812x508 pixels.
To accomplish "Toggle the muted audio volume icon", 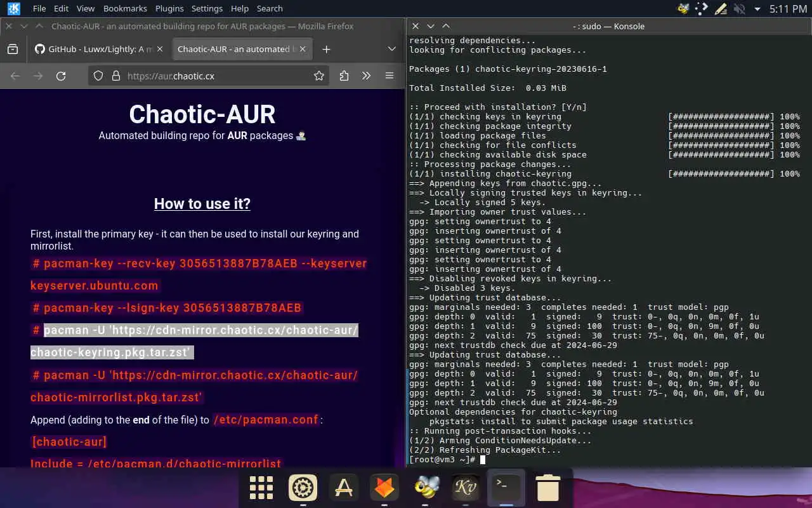I will tap(739, 9).
